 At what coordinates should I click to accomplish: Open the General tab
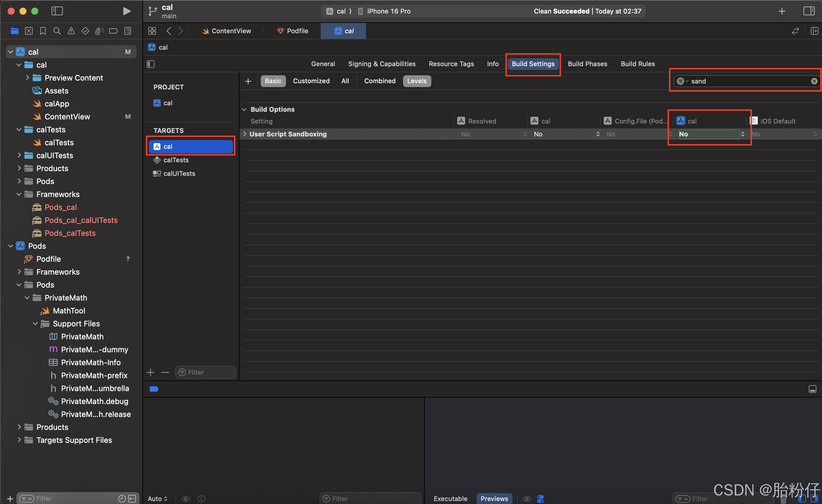point(323,64)
